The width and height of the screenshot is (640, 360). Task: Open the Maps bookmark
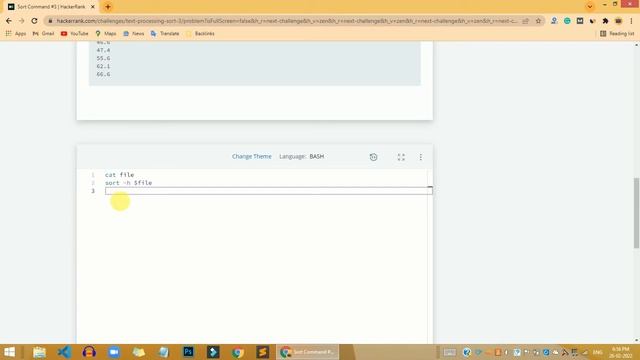pos(106,33)
